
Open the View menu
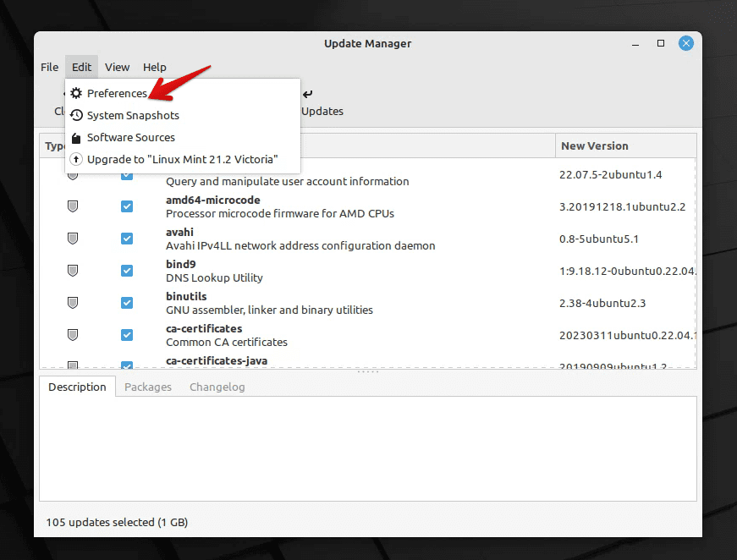pyautogui.click(x=117, y=67)
